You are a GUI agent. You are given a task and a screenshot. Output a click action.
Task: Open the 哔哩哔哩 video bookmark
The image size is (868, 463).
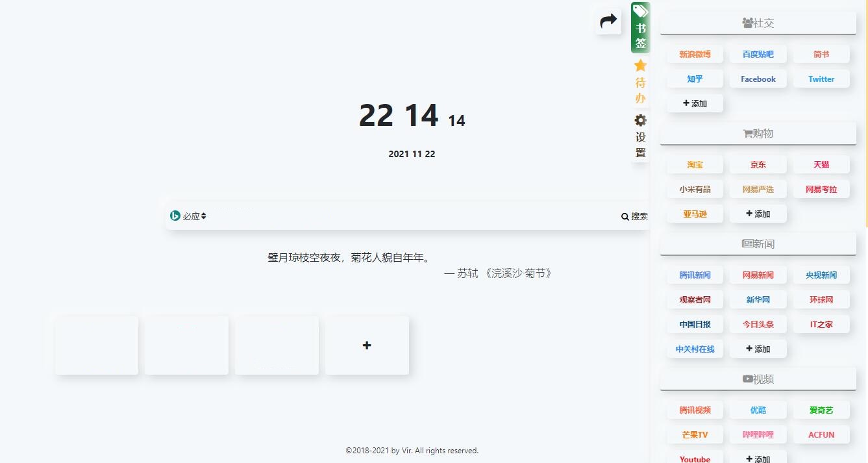pos(758,435)
